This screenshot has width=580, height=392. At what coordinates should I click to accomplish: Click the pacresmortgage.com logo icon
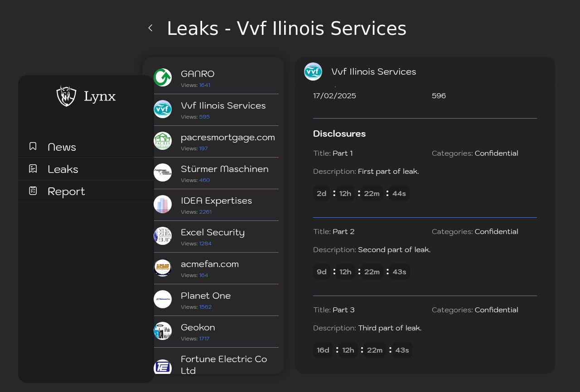pyautogui.click(x=163, y=141)
